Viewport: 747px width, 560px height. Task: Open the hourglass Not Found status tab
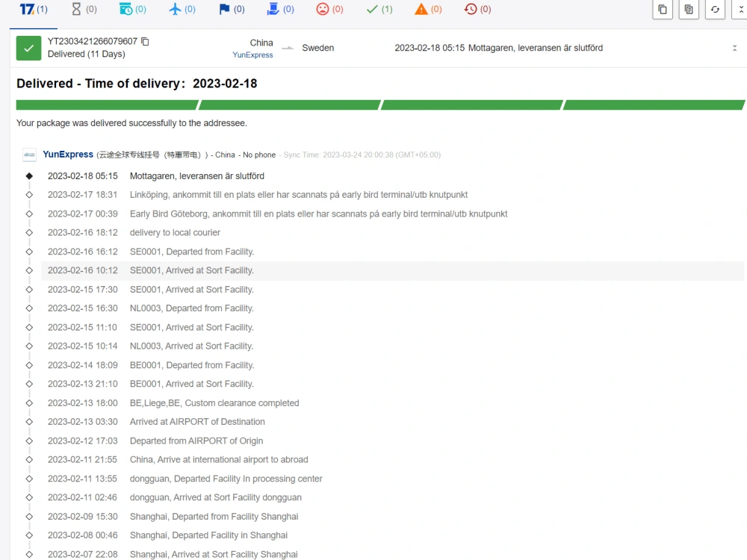coord(84,10)
